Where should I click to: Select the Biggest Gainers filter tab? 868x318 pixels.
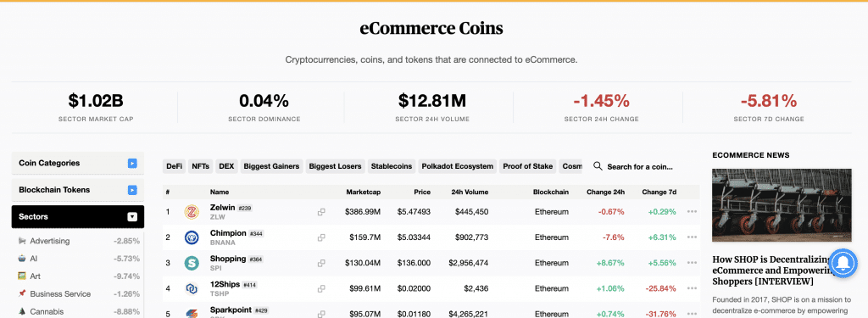click(x=271, y=166)
